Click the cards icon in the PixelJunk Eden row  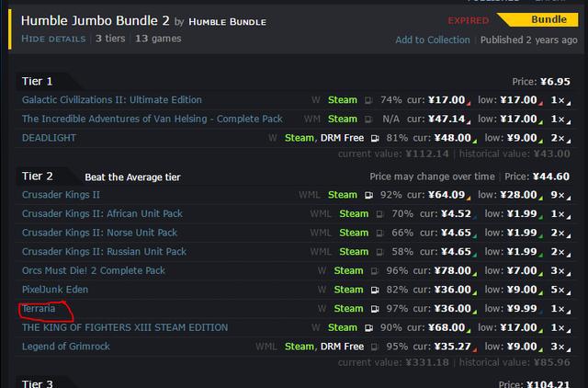(x=374, y=290)
